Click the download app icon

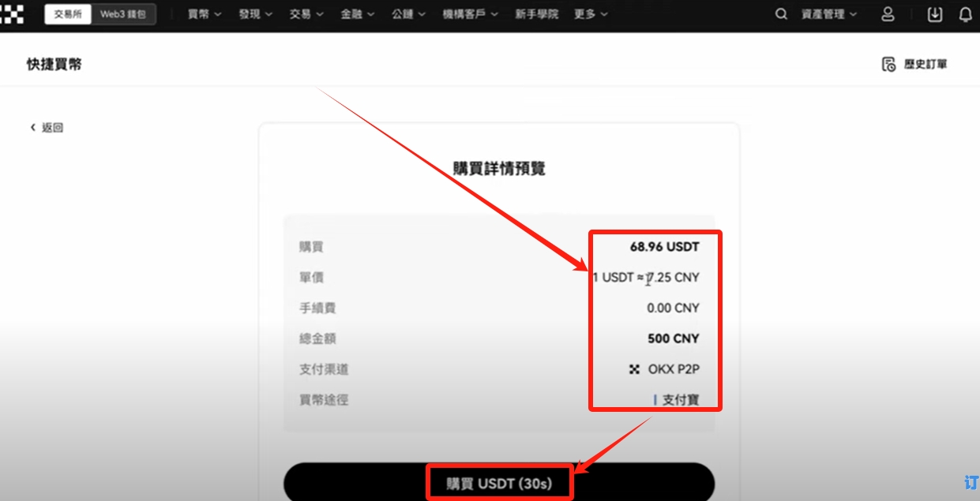[x=935, y=14]
